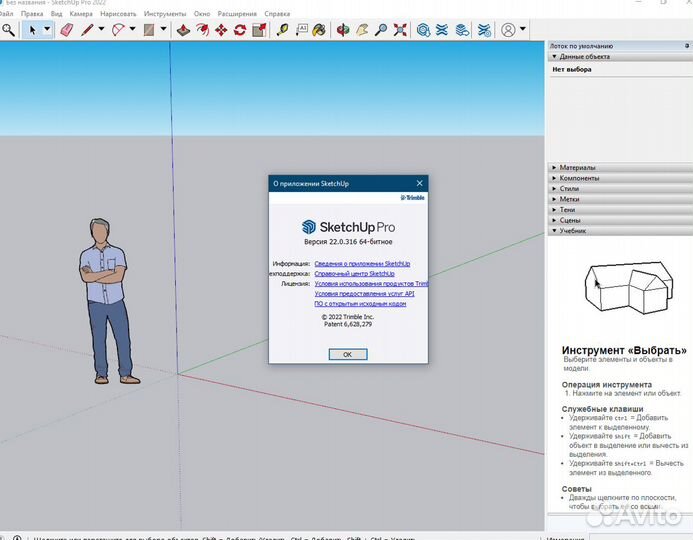Click the Версия 22.0.316 64-битное text
This screenshot has height=540, width=693.
348,242
